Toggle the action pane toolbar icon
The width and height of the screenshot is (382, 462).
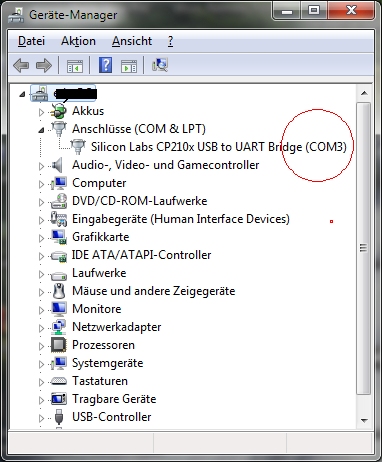(129, 66)
